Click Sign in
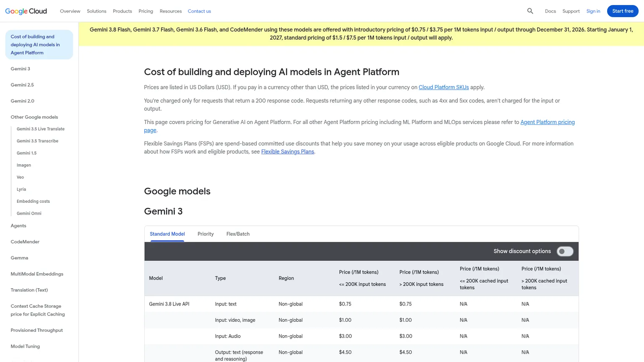 pos(593,11)
